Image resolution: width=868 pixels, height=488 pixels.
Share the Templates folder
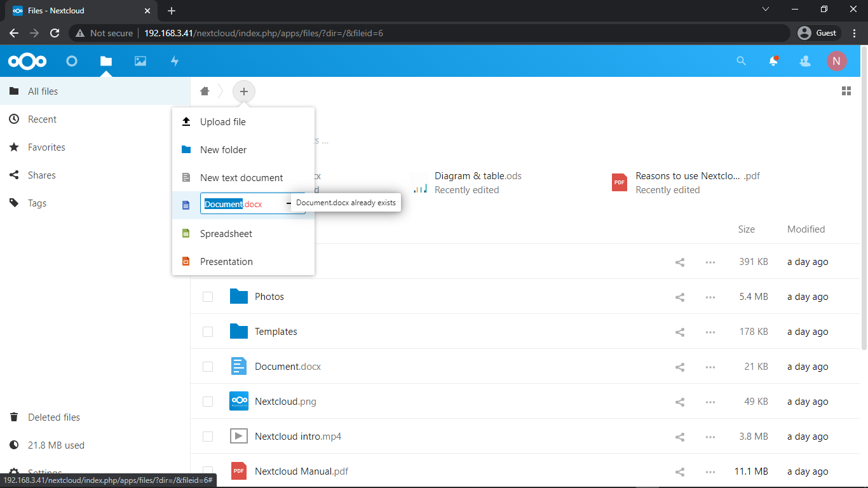680,332
